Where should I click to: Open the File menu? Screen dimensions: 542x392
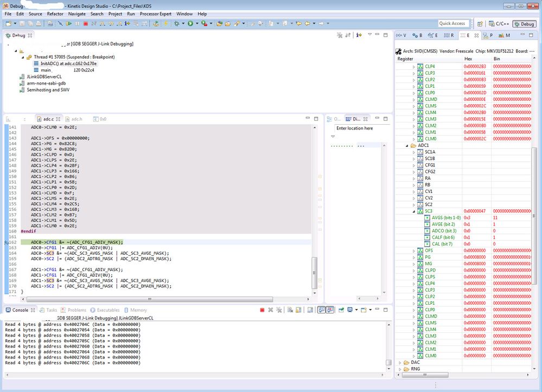pos(8,14)
